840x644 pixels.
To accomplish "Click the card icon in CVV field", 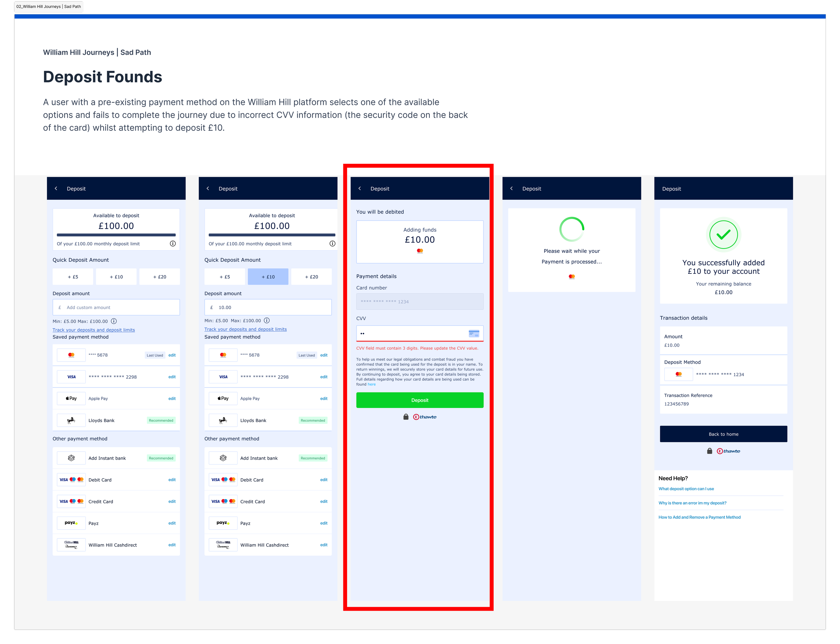I will pyautogui.click(x=473, y=334).
